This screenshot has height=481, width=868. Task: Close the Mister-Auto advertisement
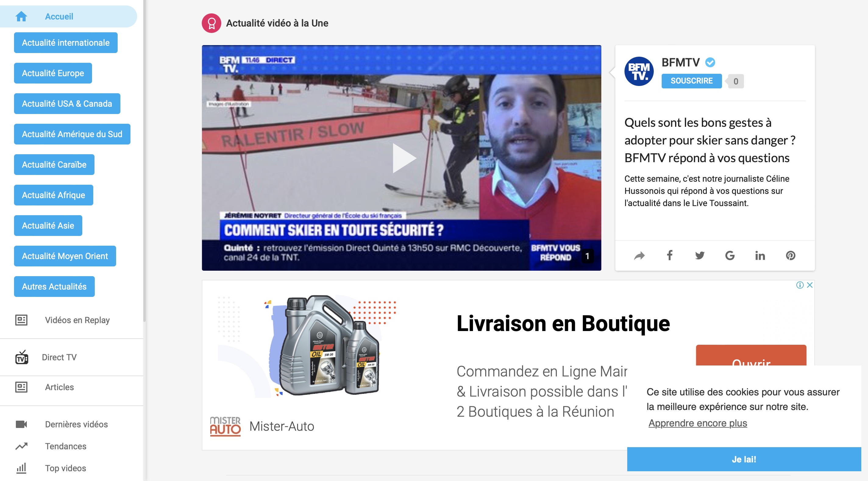(x=810, y=285)
